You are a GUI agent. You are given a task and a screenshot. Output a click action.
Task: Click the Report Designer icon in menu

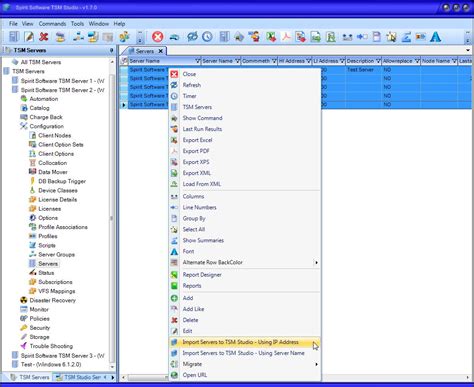pos(174,275)
